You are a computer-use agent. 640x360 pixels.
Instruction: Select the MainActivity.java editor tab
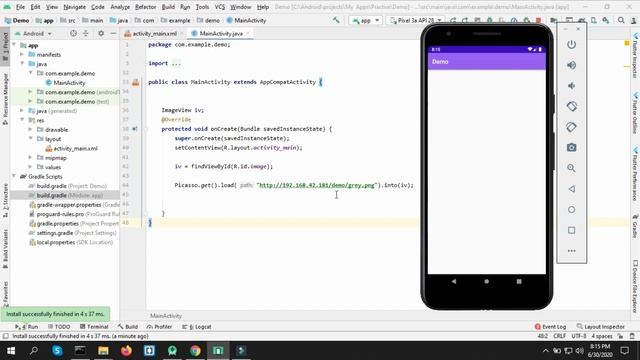pos(221,33)
